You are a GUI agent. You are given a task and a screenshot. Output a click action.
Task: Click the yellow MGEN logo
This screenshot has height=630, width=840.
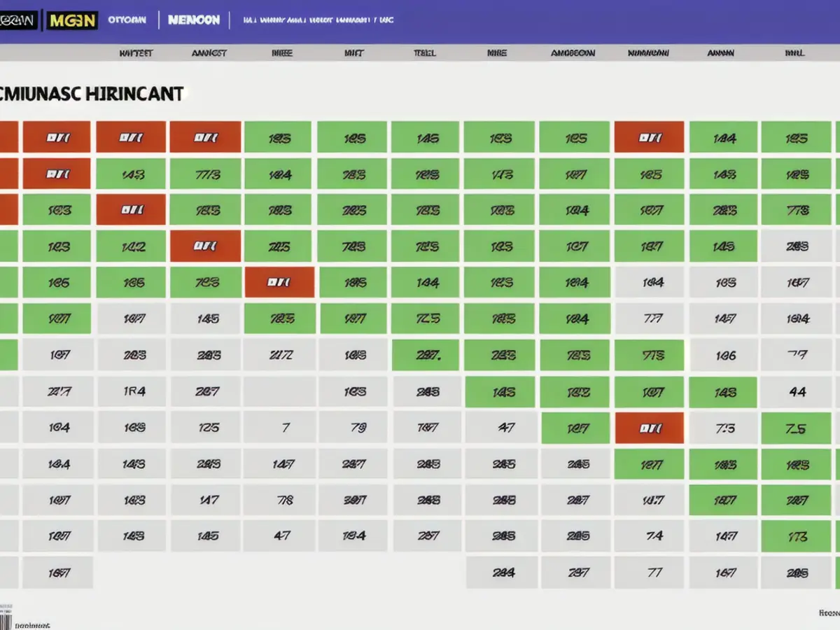click(x=72, y=20)
